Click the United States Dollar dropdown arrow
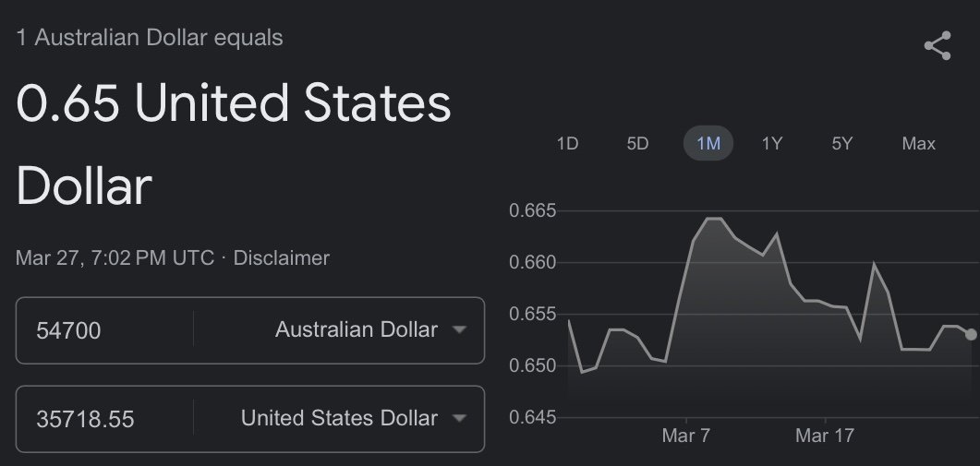The height and width of the screenshot is (466, 980). [459, 419]
